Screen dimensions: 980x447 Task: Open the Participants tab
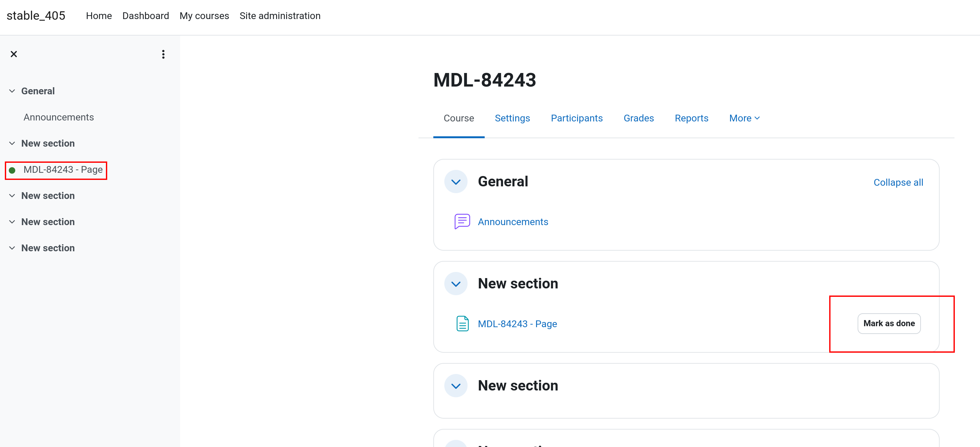click(x=576, y=118)
